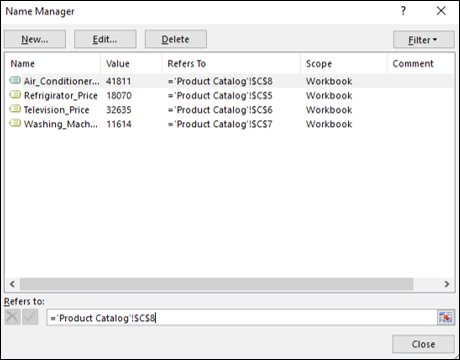Create a new name with New button
The width and height of the screenshot is (460, 360).
[35, 39]
